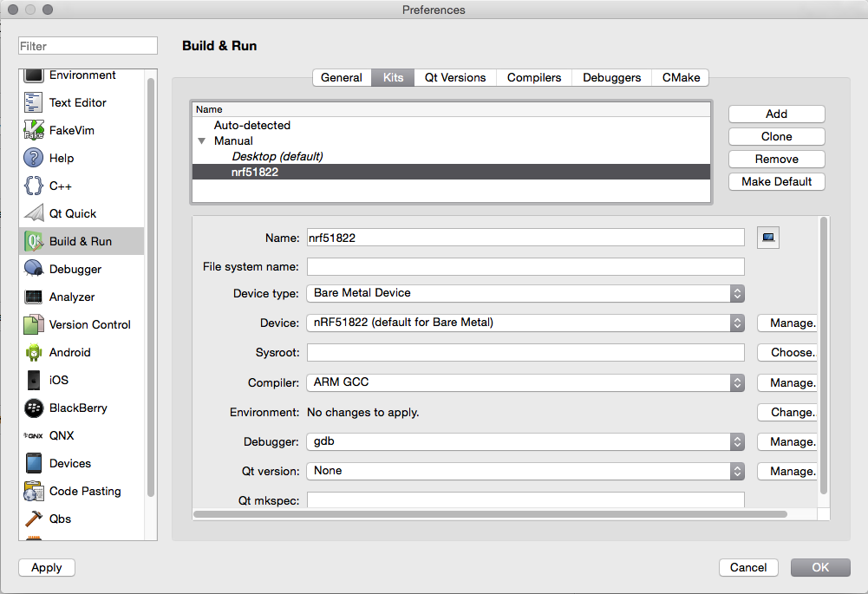This screenshot has width=868, height=594.
Task: Open FakeVim settings icon
Action: coord(33,130)
